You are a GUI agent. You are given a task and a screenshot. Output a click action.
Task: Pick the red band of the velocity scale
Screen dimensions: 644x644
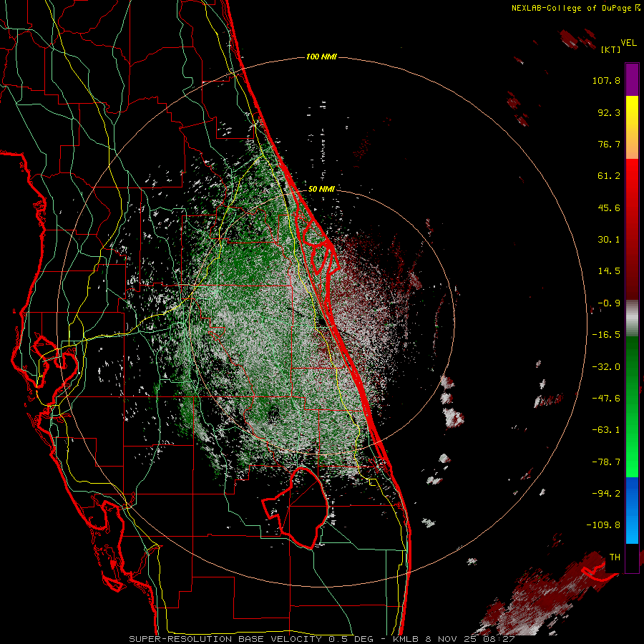coord(632,229)
